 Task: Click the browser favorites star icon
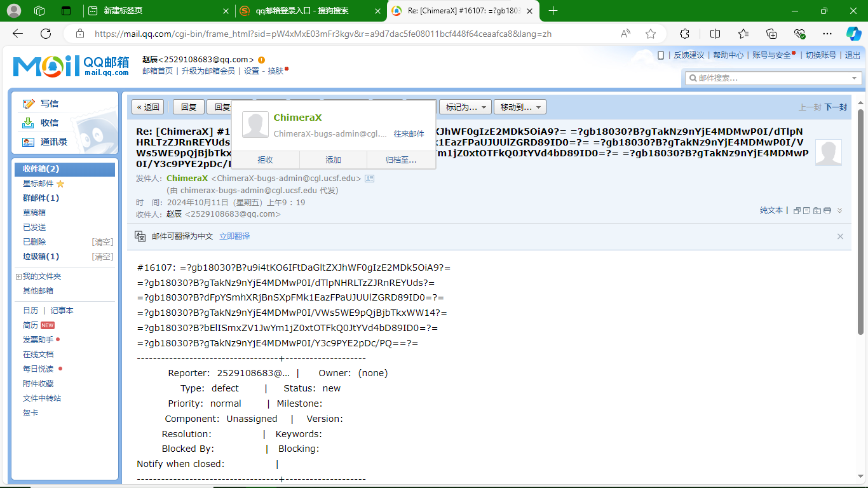pyautogui.click(x=650, y=34)
